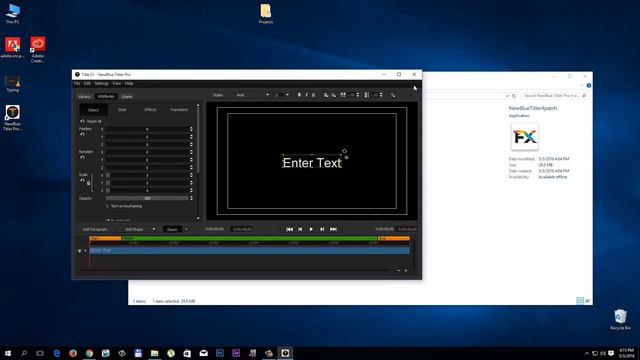Click Position X value stepper
This screenshot has height=360, width=640.
tap(191, 129)
